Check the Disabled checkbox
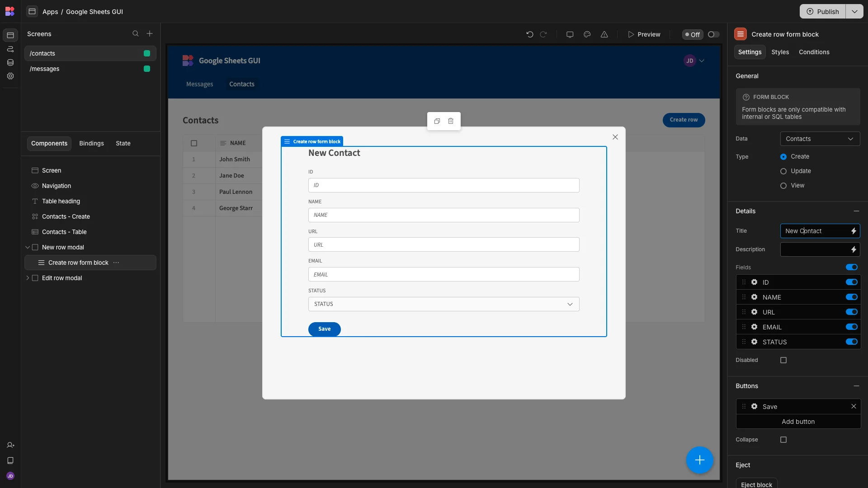The width and height of the screenshot is (868, 488). pos(783,360)
